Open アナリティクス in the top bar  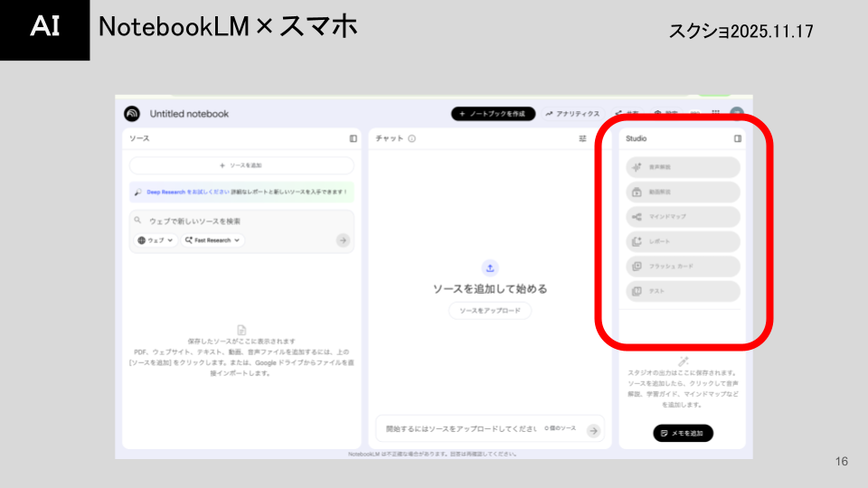[572, 114]
